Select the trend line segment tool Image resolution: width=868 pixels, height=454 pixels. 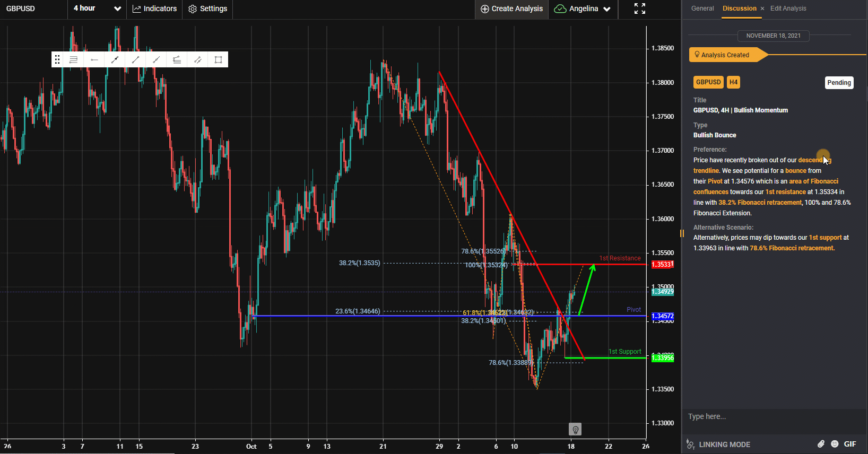[135, 59]
